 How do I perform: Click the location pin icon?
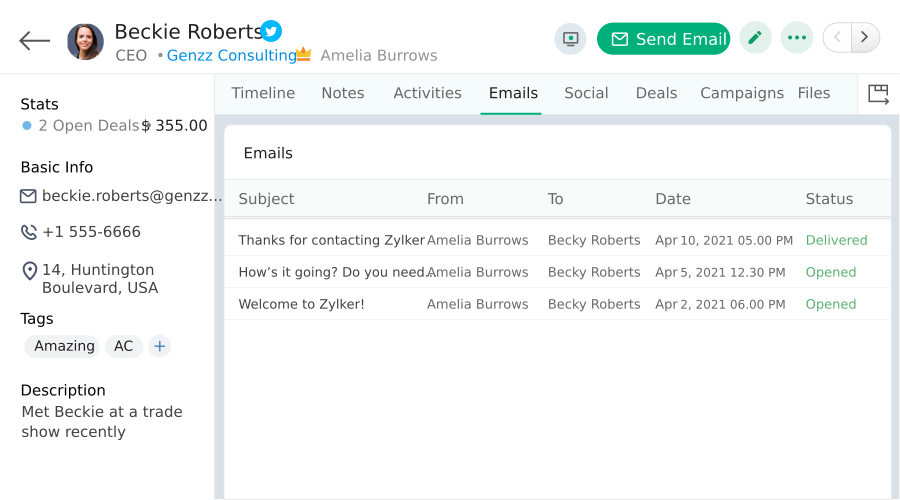29,271
